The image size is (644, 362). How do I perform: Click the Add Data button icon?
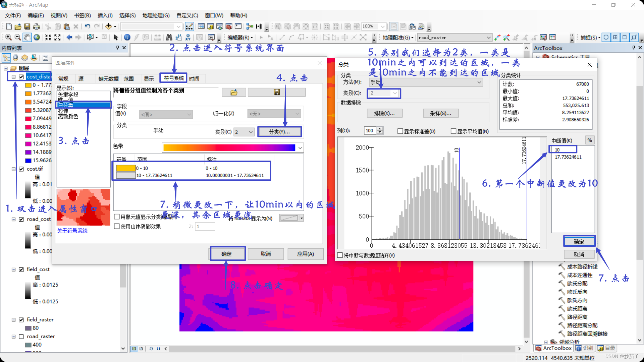(x=108, y=26)
